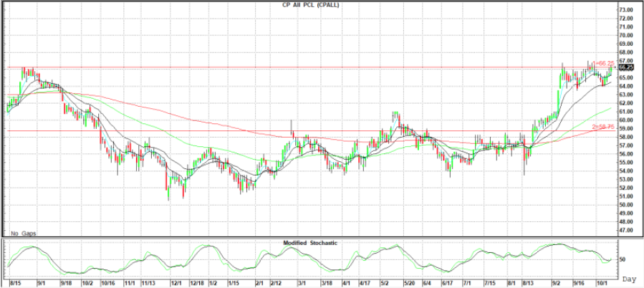Viewport: 644px width, 288px height.
Task: Click the 9/16 date axis label
Action: coord(580,284)
